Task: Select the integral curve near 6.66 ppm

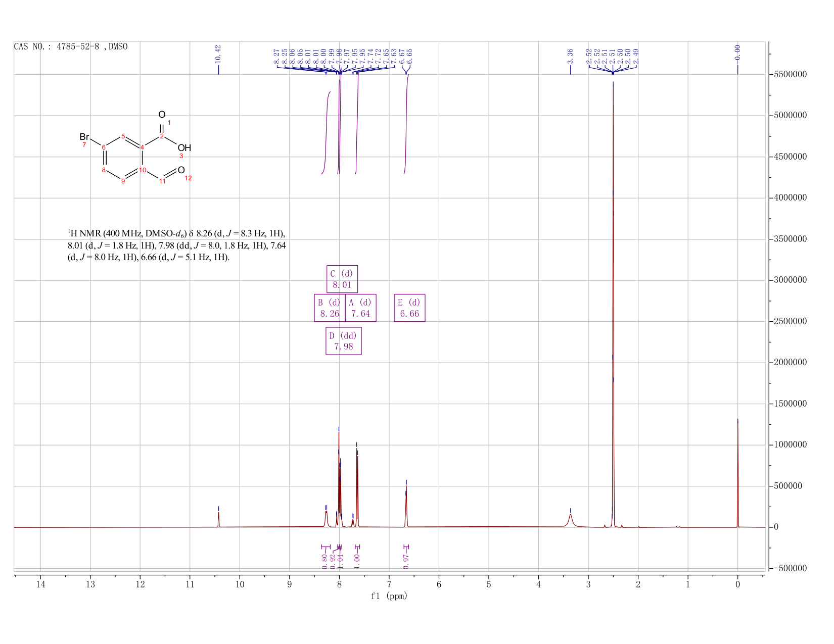Action: tap(406, 124)
